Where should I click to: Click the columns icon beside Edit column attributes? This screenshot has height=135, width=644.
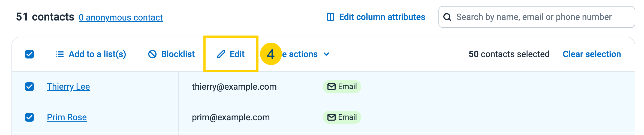[330, 17]
